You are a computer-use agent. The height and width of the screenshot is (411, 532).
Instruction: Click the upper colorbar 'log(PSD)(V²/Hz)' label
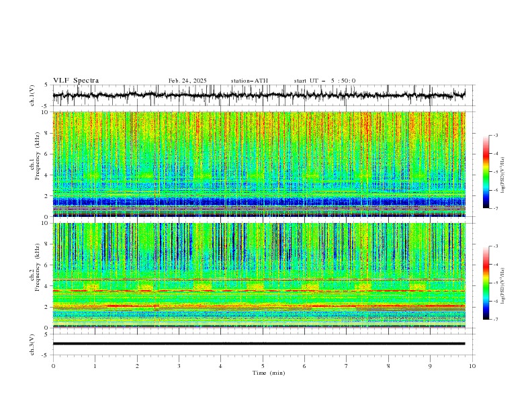pos(503,175)
